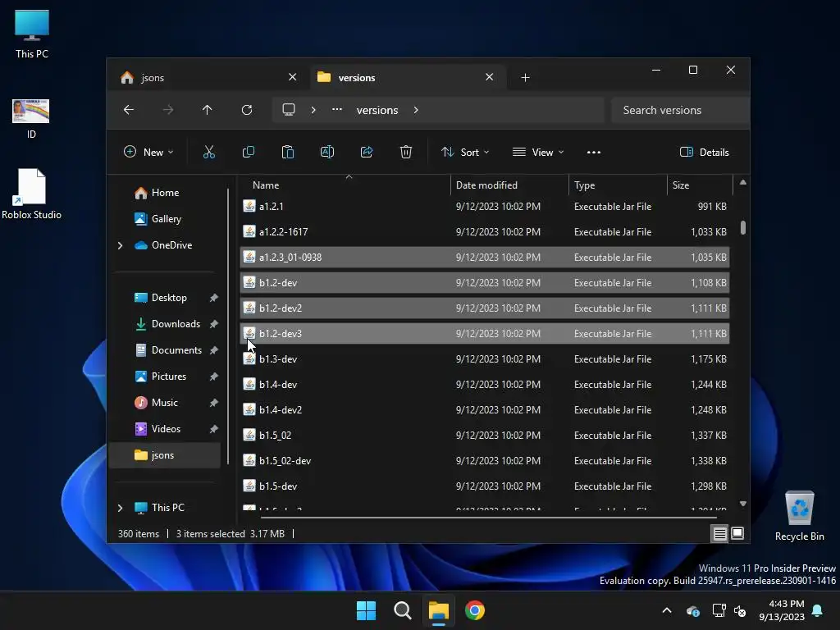Click the Delete trash can icon
The image size is (840, 630).
click(x=406, y=152)
